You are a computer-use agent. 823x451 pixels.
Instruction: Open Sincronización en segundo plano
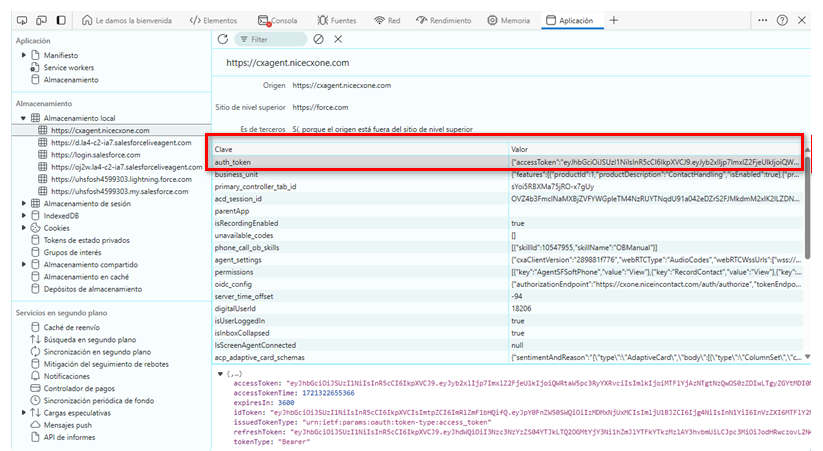[97, 352]
